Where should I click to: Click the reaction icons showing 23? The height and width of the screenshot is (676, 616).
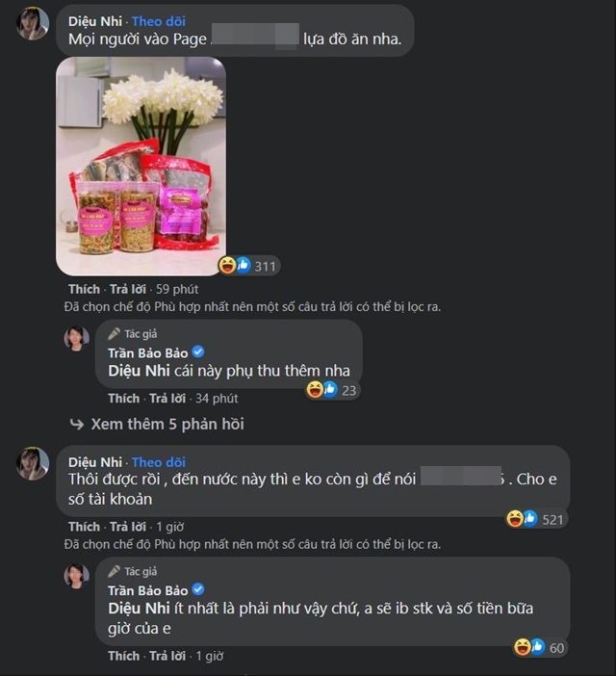click(331, 390)
